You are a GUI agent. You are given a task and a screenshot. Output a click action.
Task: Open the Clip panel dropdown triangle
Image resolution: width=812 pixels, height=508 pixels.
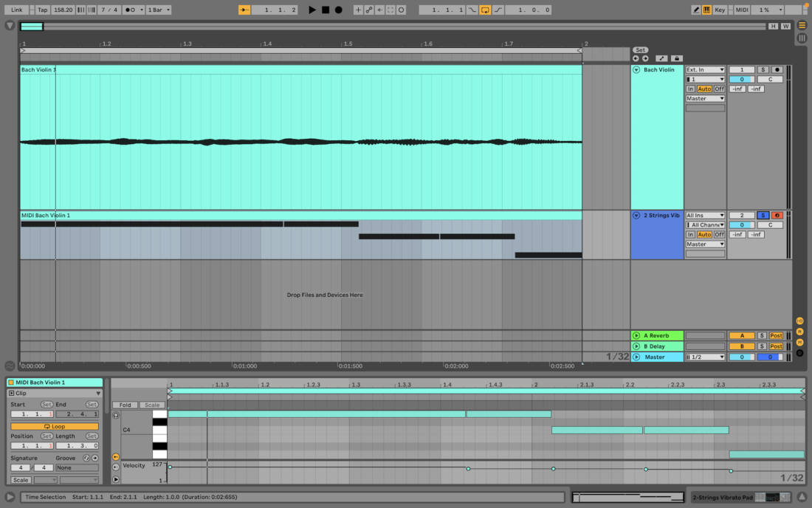click(x=98, y=394)
